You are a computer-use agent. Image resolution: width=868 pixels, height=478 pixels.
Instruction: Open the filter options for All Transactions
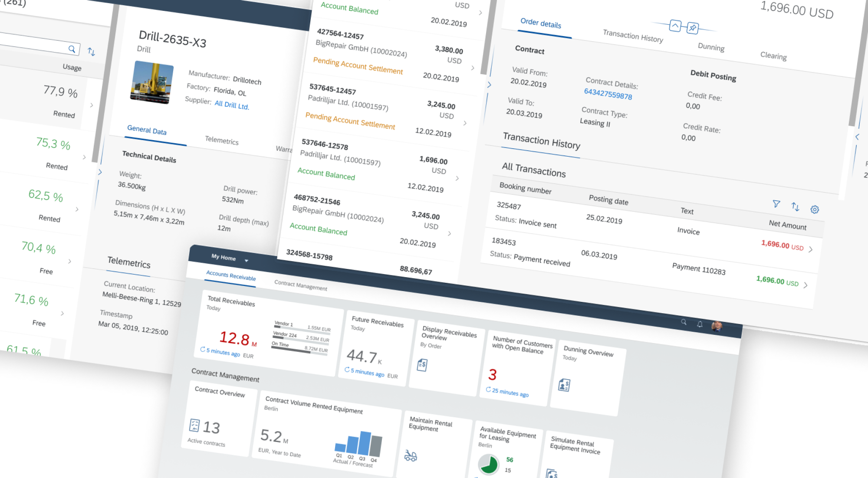coord(776,204)
